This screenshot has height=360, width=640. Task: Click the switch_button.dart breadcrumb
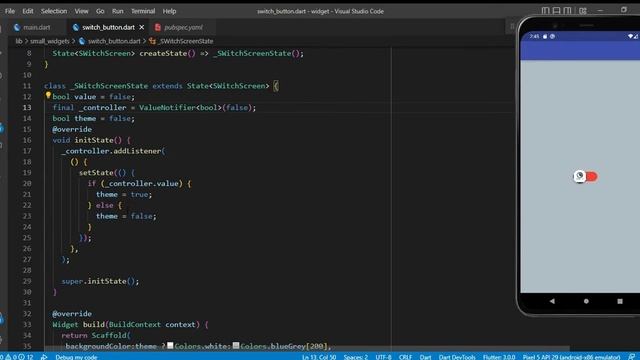click(x=114, y=41)
